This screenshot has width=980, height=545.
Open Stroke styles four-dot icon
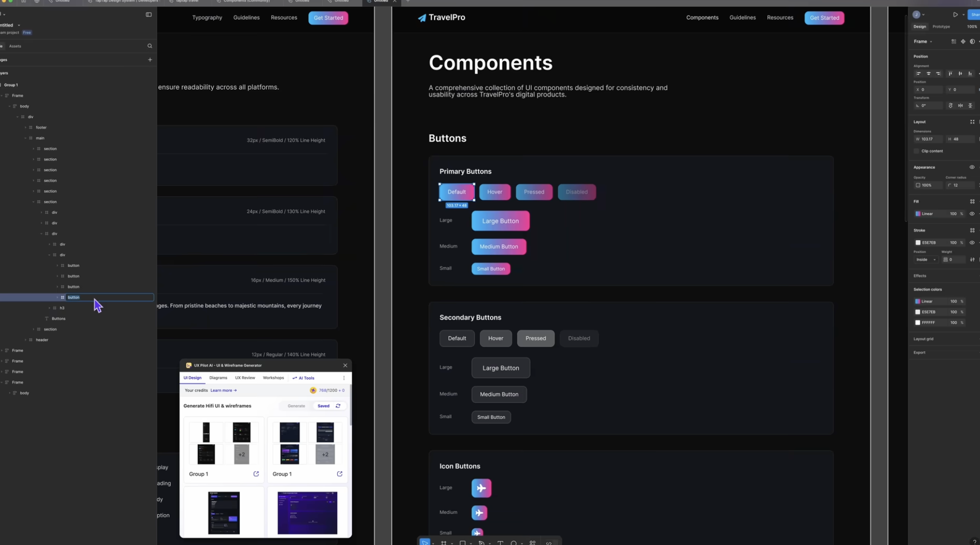(x=972, y=230)
